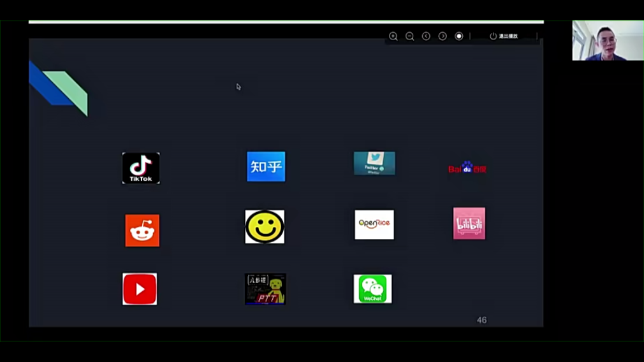Open the OpenRice logo

374,224
